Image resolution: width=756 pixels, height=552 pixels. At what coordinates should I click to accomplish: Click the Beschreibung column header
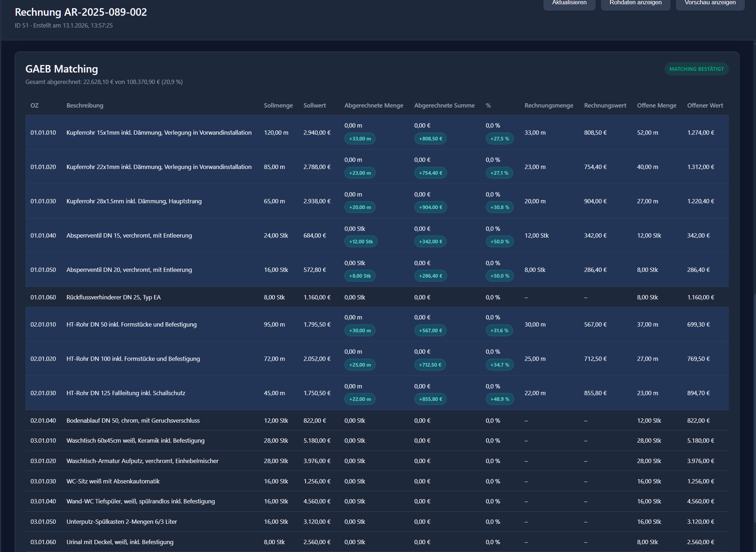coord(85,105)
